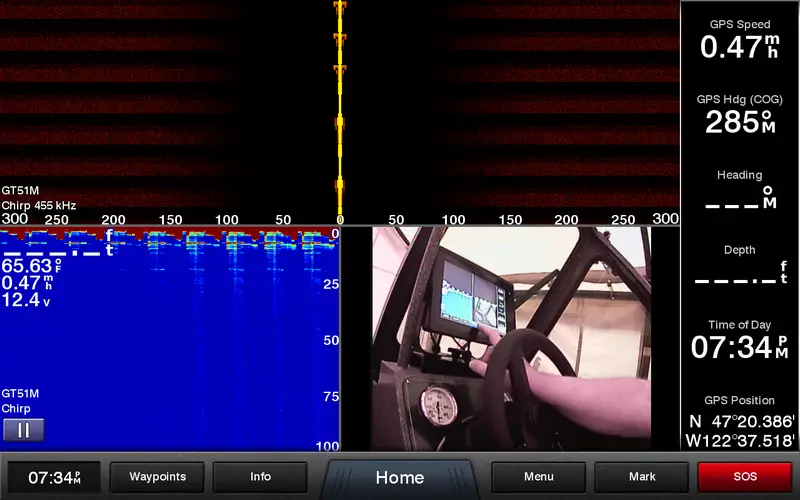This screenshot has height=500, width=800.
Task: Open the Info screen
Action: coord(260,477)
